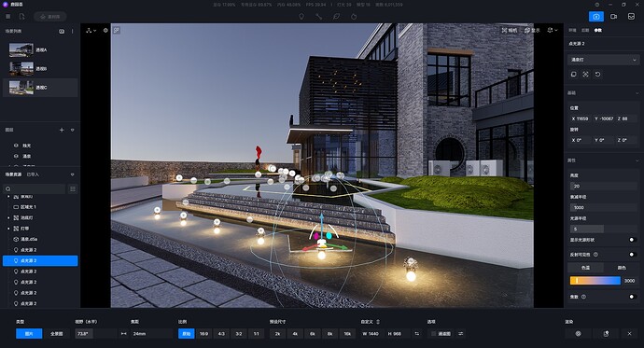Select the panorama type tab
This screenshot has height=348, width=644.
pos(57,334)
